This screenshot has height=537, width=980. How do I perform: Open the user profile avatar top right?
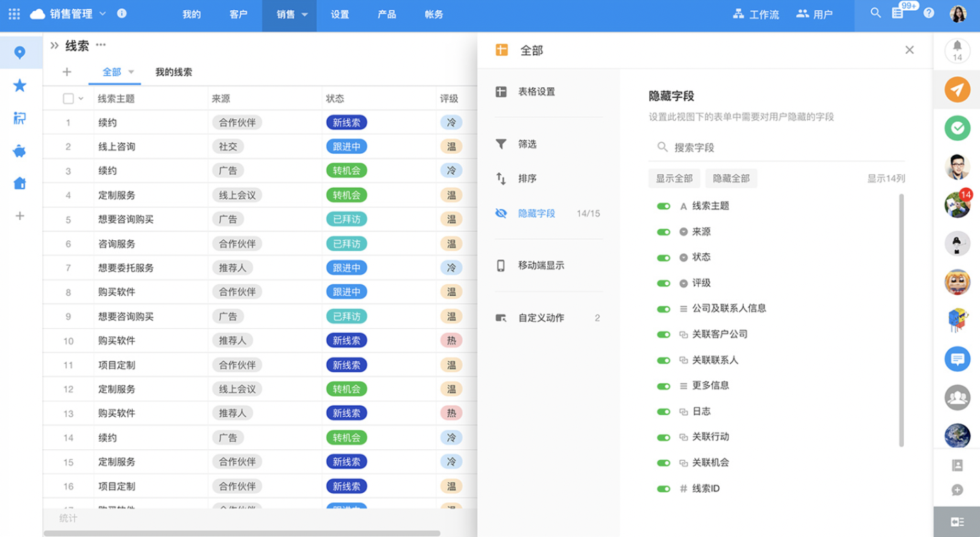click(x=958, y=14)
